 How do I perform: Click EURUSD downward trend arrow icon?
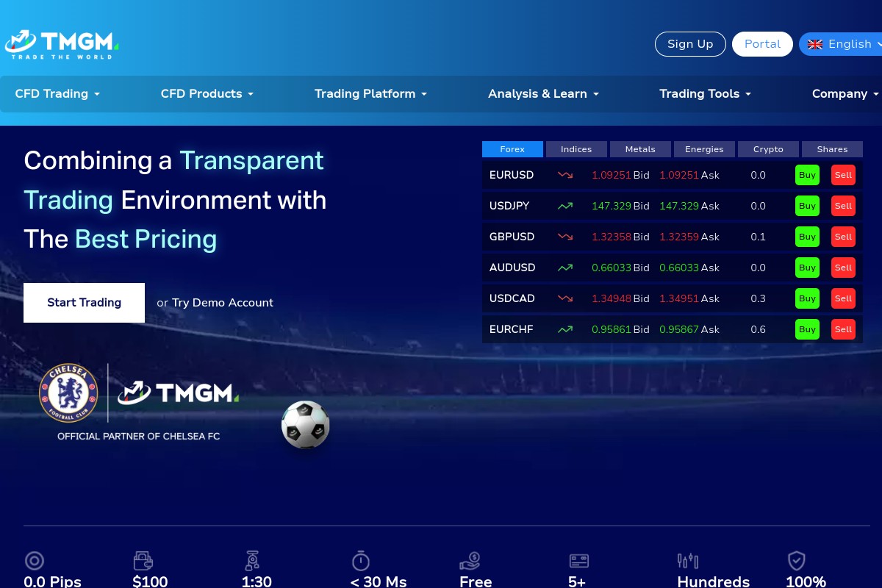click(565, 175)
